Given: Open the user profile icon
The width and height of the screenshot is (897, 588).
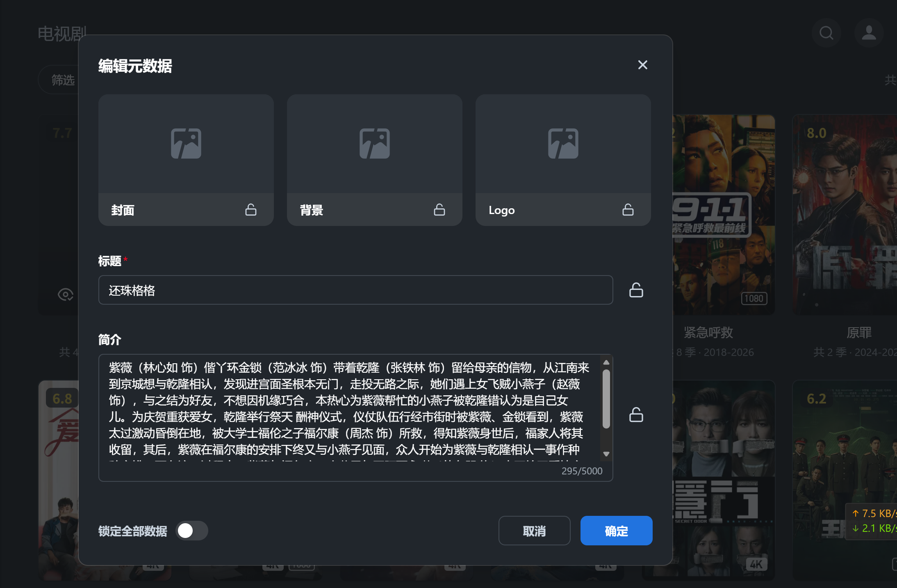Looking at the screenshot, I should point(869,33).
